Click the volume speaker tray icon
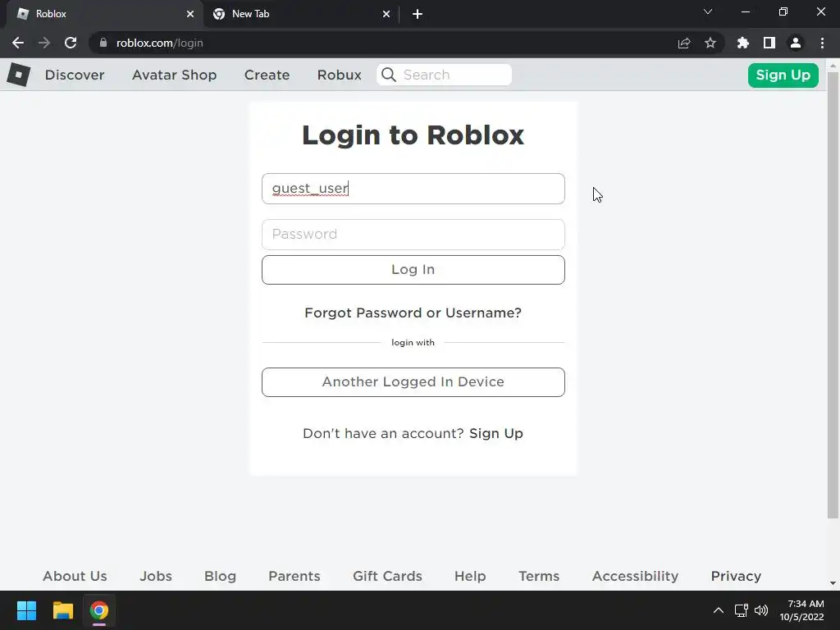Screen dimensions: 840x630 (x=761, y=610)
